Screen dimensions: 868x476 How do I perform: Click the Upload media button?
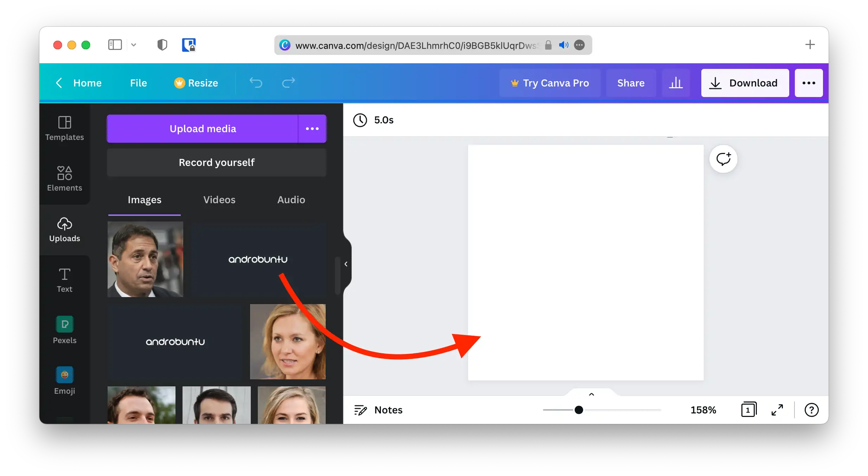(x=203, y=128)
